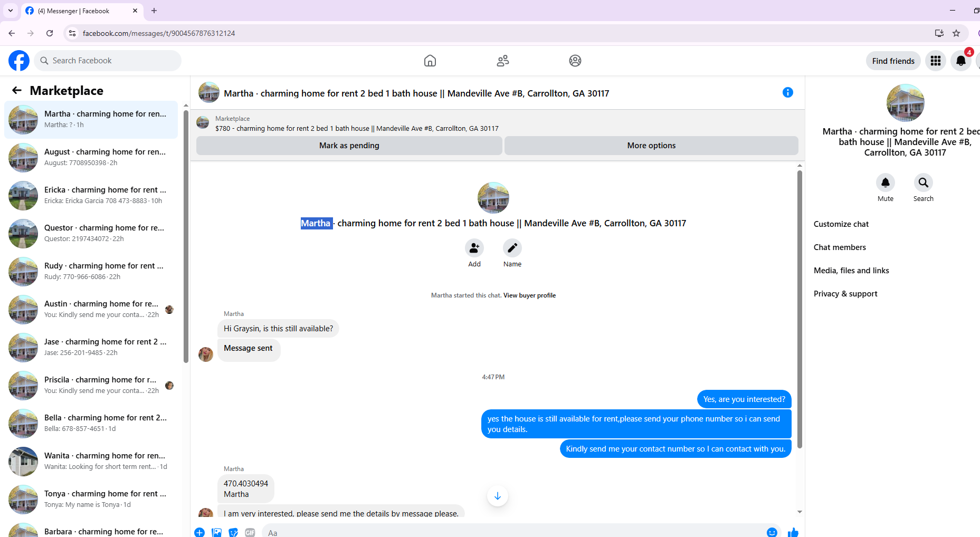This screenshot has height=537, width=980.
Task: Open Tonya conversation in chat list
Action: (91, 500)
